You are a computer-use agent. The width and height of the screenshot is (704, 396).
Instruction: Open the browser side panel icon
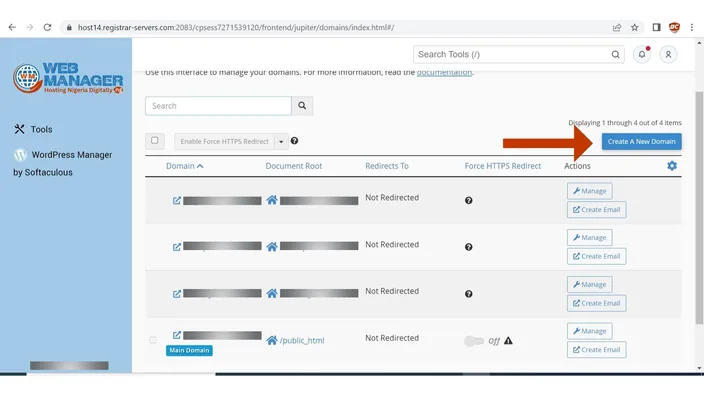point(656,27)
